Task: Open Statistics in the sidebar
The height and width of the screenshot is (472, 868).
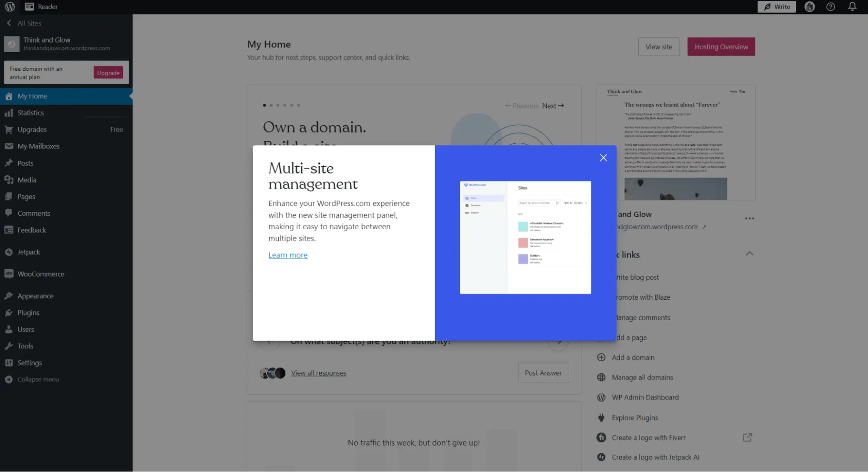Action: (30, 113)
